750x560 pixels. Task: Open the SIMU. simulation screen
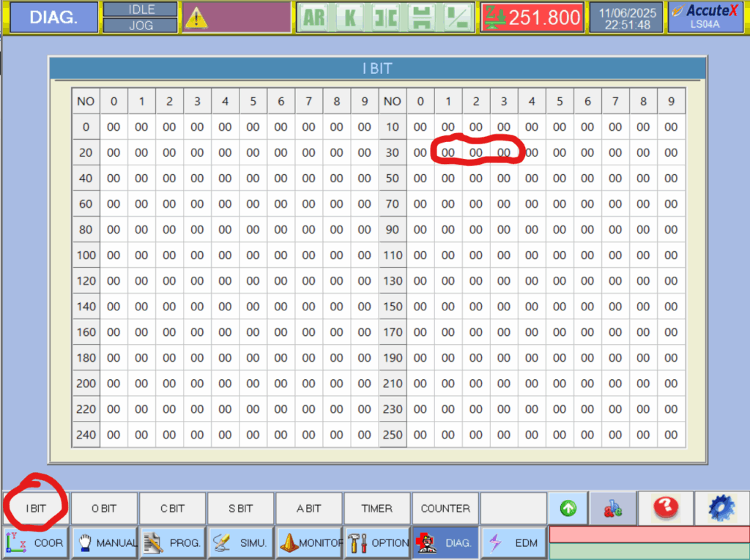240,542
